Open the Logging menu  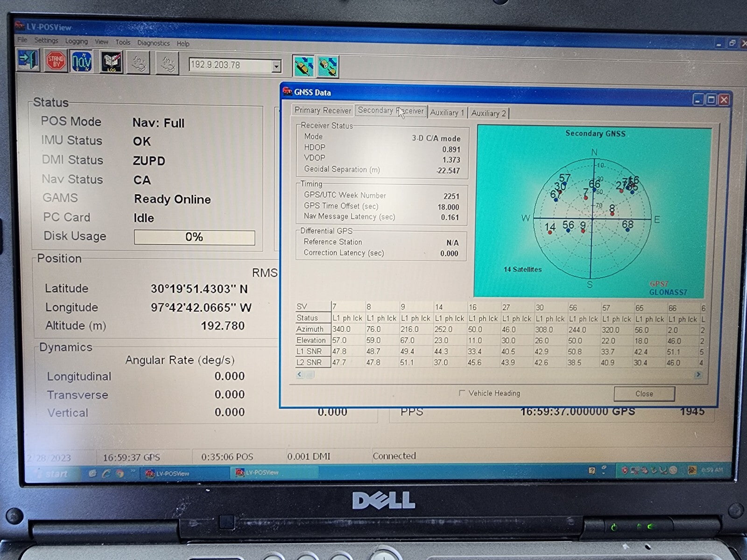[77, 41]
